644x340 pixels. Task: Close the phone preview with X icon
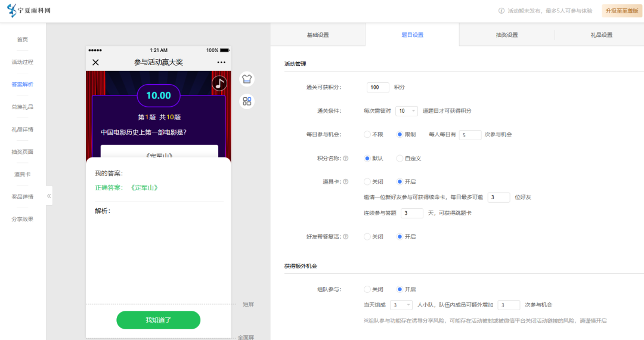[95, 63]
